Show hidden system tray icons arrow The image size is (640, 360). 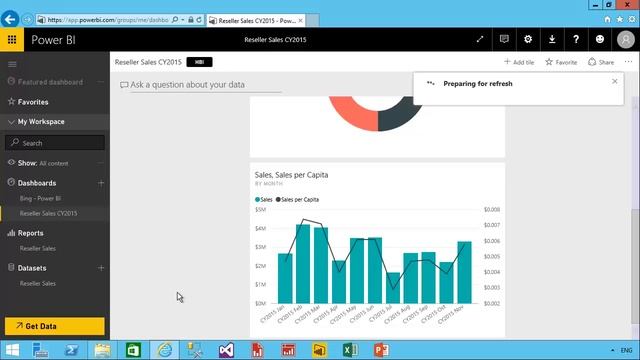tap(612, 350)
